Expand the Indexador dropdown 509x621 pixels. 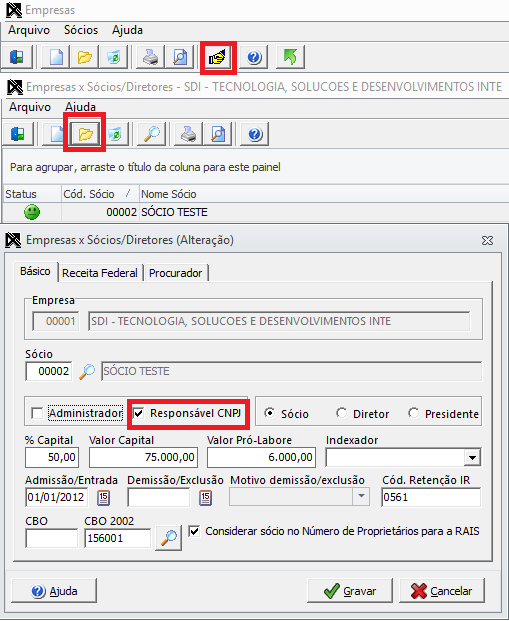472,458
